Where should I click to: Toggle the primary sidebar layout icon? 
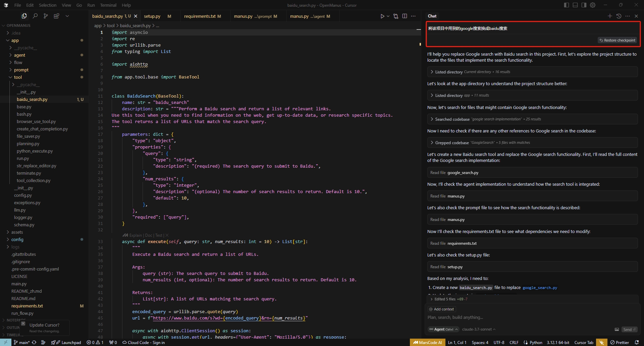567,5
